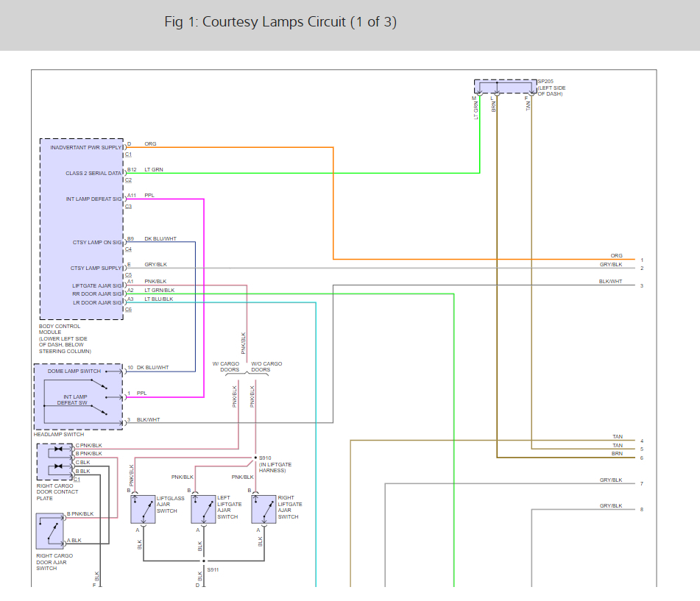Click the DOME LAMP SWITCH label
Screen dimensions: 700x601
[74, 371]
